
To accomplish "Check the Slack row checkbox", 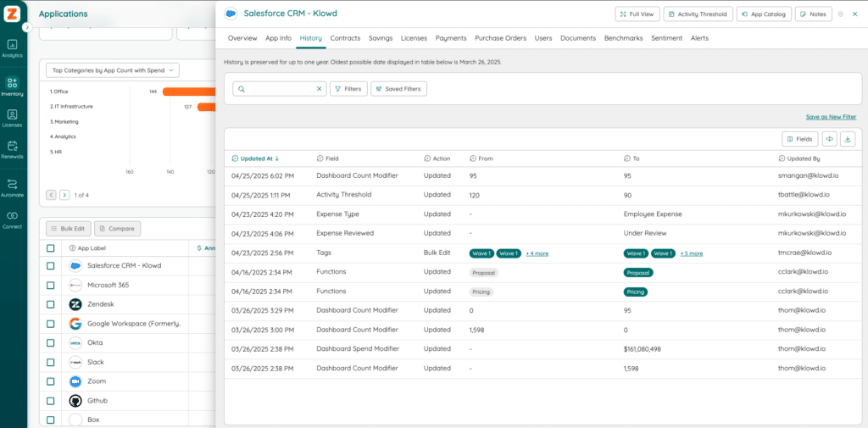I will 50,362.
